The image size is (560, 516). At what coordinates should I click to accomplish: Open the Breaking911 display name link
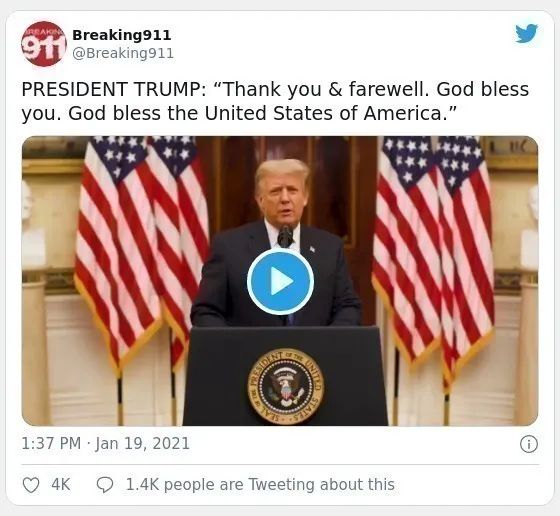coord(122,35)
